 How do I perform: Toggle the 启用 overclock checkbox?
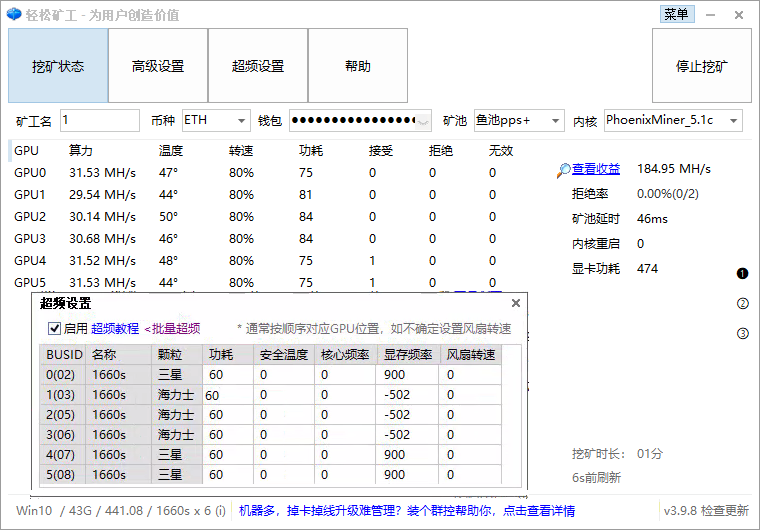point(54,328)
